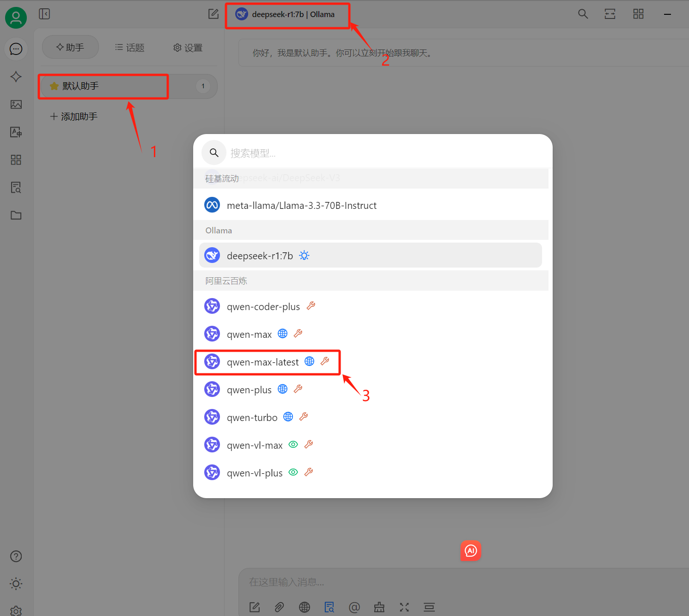Focus the 在这里输入消息 message input
The image size is (689, 616).
(x=463, y=582)
